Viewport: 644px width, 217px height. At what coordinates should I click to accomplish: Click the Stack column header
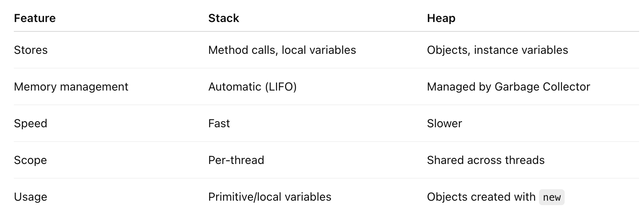tap(223, 18)
